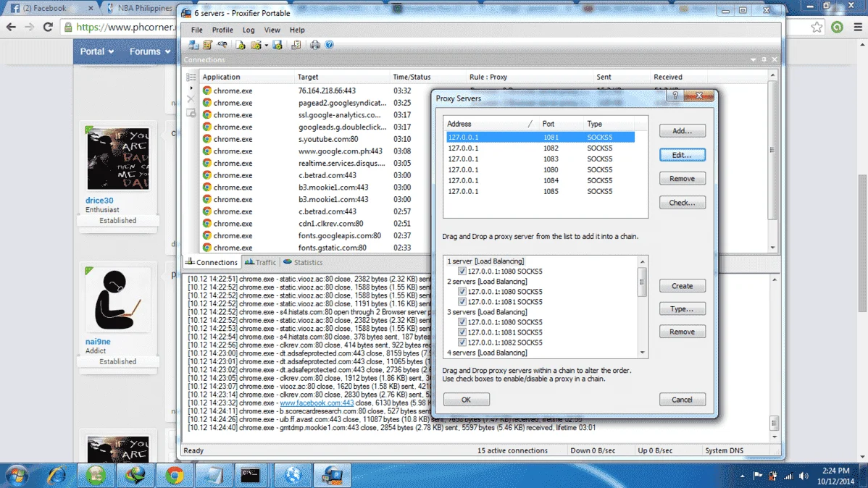The image size is (868, 488).
Task: Open the Profile menu
Action: [x=222, y=30]
